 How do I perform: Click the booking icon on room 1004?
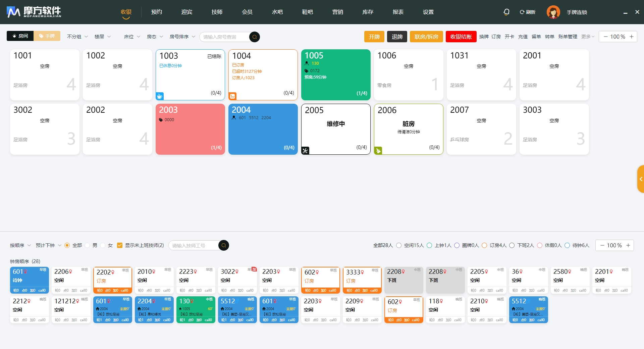[232, 96]
